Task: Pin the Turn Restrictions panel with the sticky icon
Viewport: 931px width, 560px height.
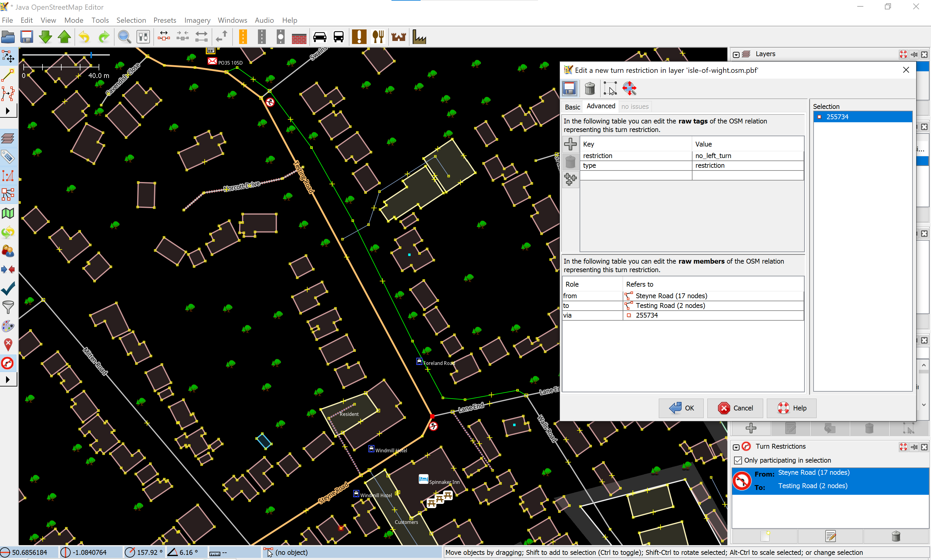Action: click(x=914, y=447)
